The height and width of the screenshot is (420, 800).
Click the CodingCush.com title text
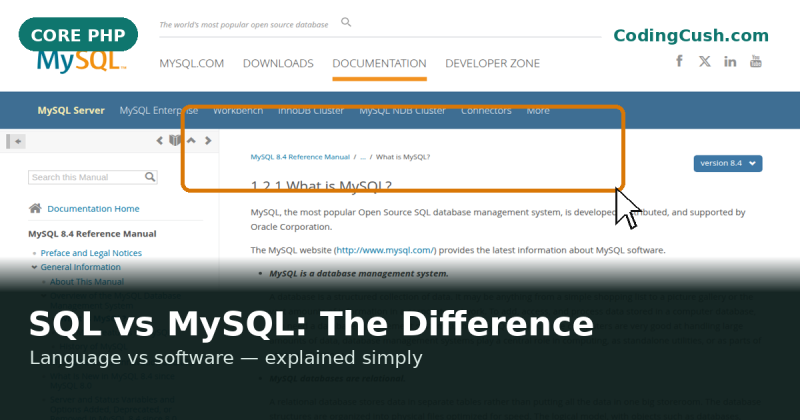point(691,35)
